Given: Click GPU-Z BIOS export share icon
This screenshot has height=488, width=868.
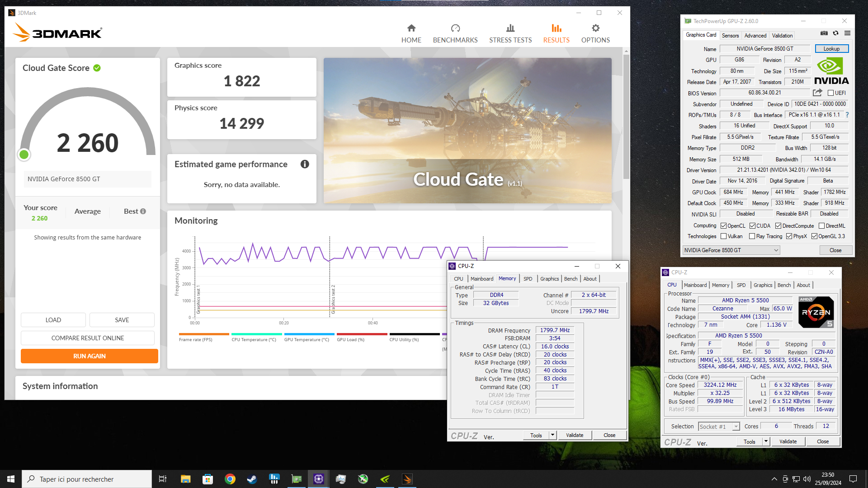Looking at the screenshot, I should point(817,93).
